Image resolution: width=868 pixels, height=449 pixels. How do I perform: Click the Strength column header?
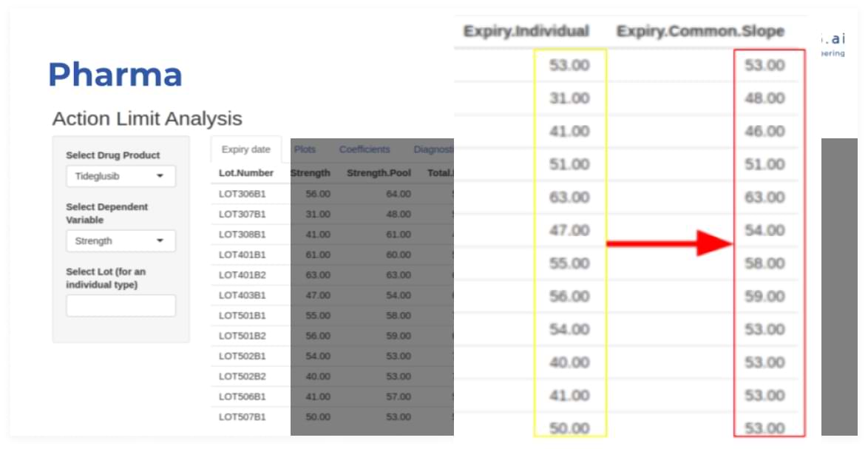pyautogui.click(x=310, y=173)
